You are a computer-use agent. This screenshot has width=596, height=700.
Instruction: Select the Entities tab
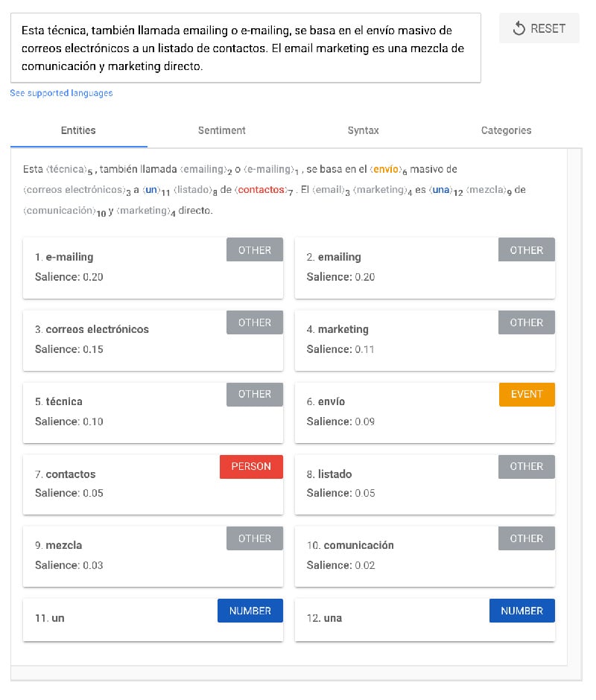78,130
